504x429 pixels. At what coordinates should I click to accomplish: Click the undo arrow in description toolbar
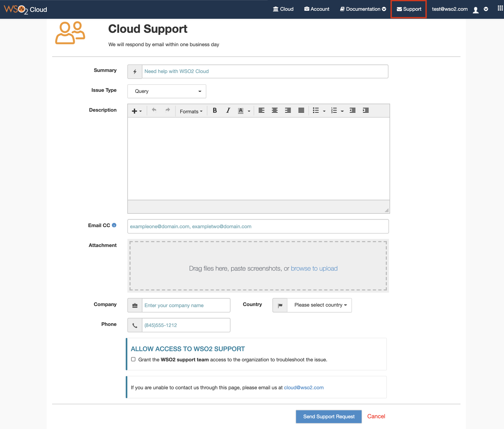pos(154,110)
